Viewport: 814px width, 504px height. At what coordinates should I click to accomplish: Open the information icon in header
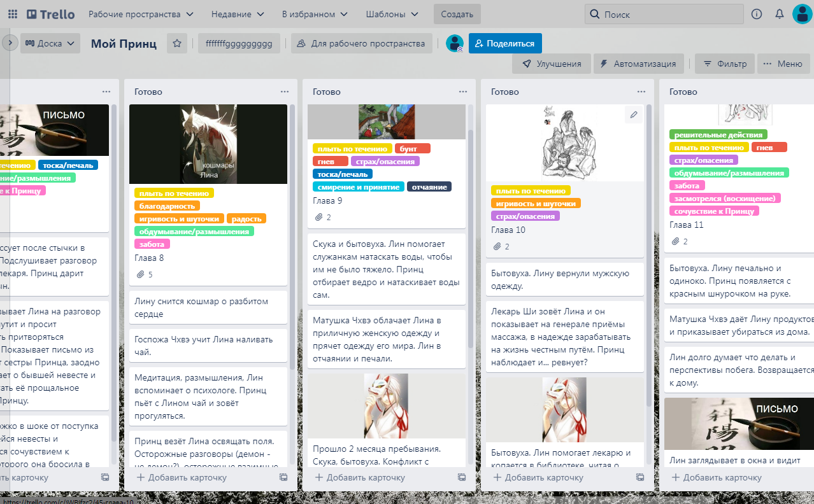[x=757, y=14]
